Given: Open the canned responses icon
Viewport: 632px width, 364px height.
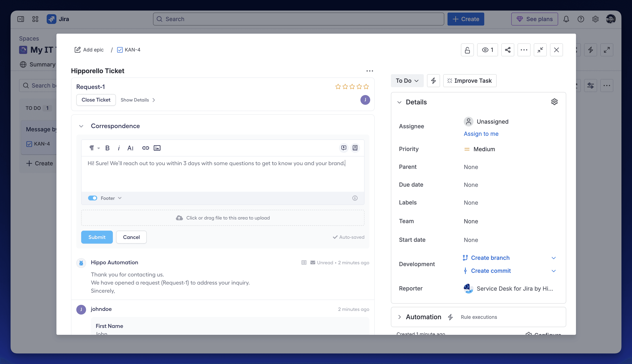Looking at the screenshot, I should click(344, 148).
